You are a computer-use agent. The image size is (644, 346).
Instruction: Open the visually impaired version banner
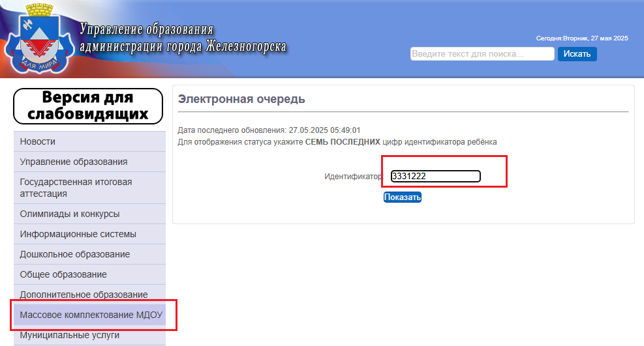click(88, 106)
